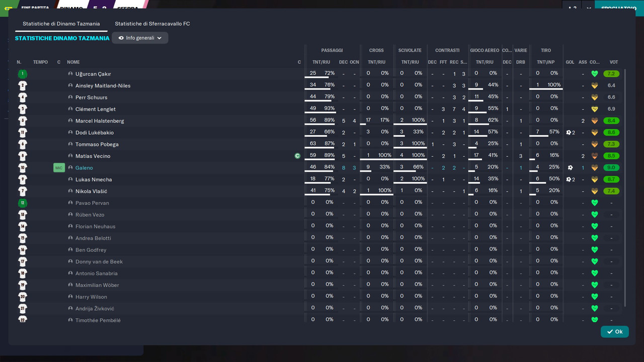644x362 pixels.
Task: Click Uğurcan Çakır's green goalkeeper shirt icon
Action: point(22,74)
